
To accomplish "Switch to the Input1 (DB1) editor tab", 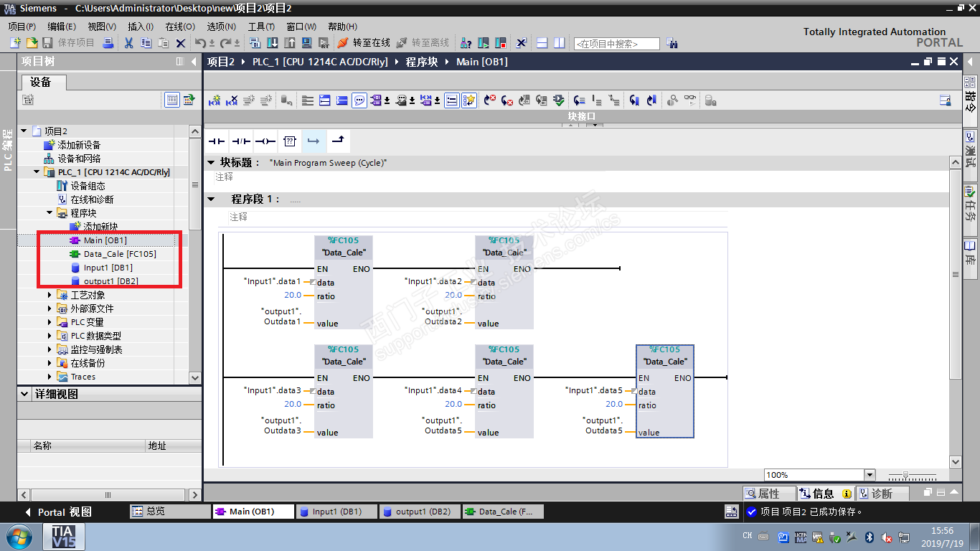I will click(x=336, y=512).
